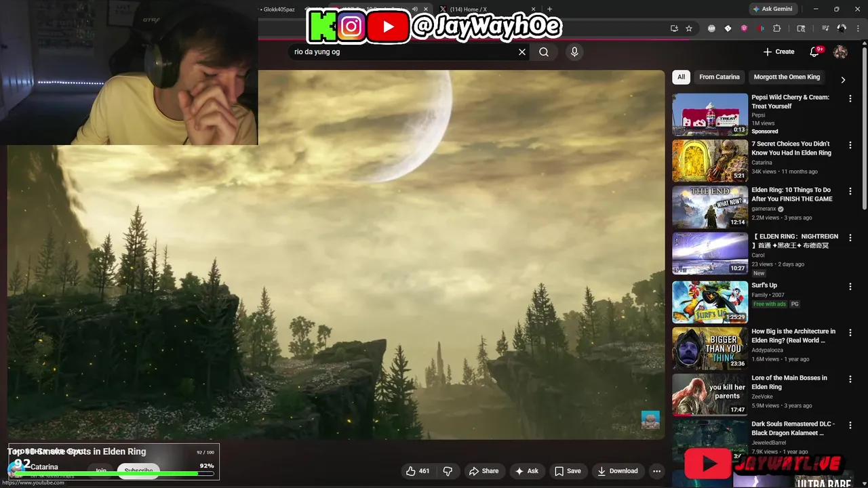Screen dimensions: 868x488
Task: Clear the YouTube search box text
Action: 522,52
